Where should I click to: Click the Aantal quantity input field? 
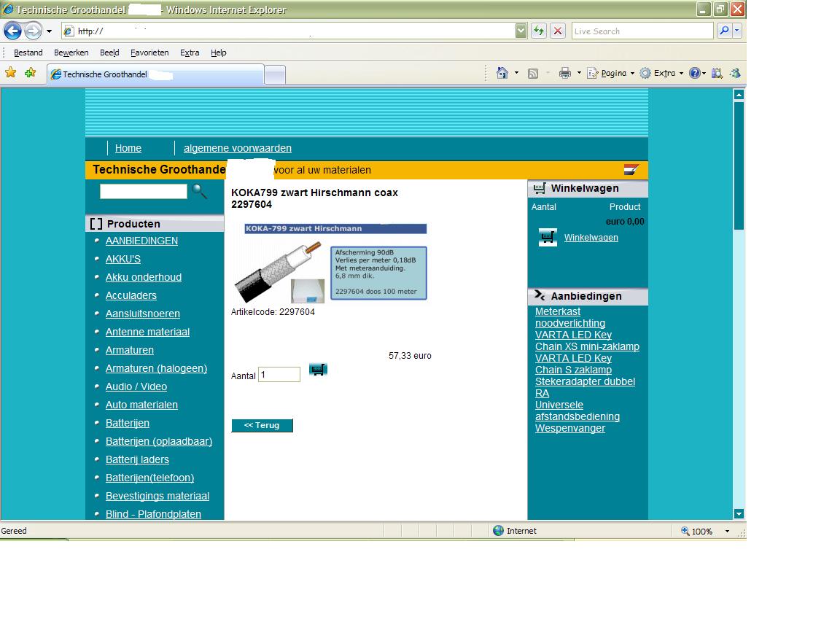[x=279, y=375]
